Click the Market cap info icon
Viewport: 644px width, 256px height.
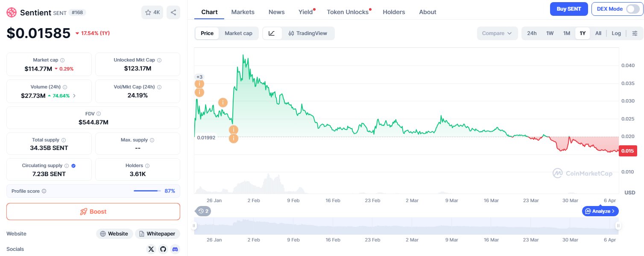click(62, 60)
